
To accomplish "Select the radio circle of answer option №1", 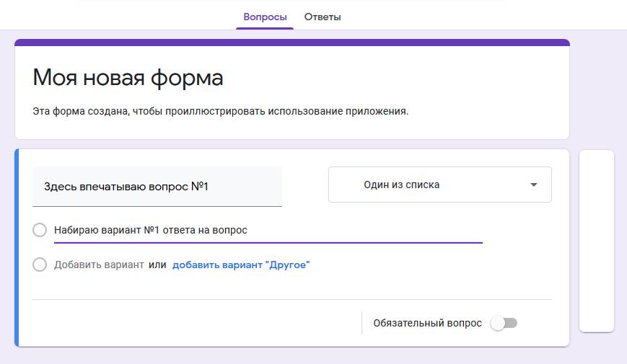I will tap(40, 230).
